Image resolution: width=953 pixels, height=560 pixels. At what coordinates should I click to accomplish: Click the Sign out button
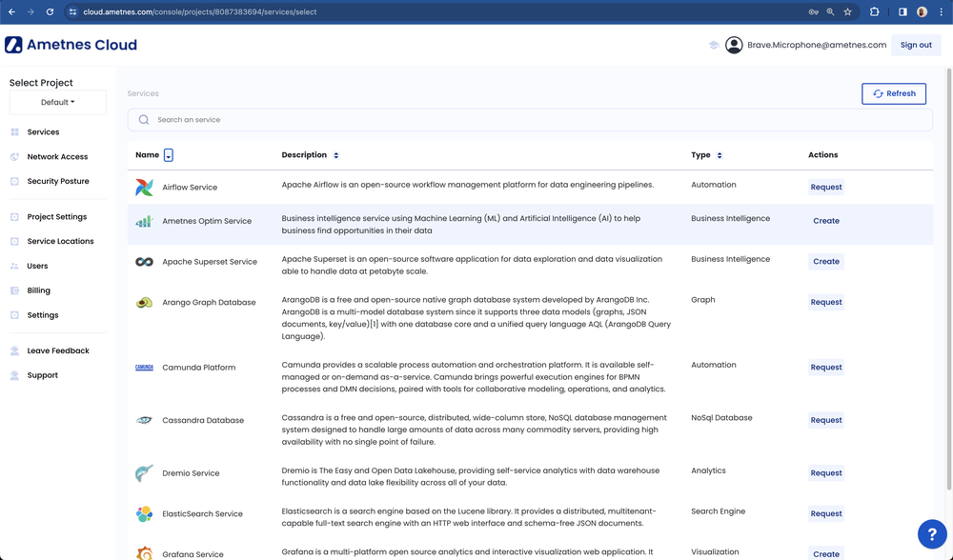(915, 45)
